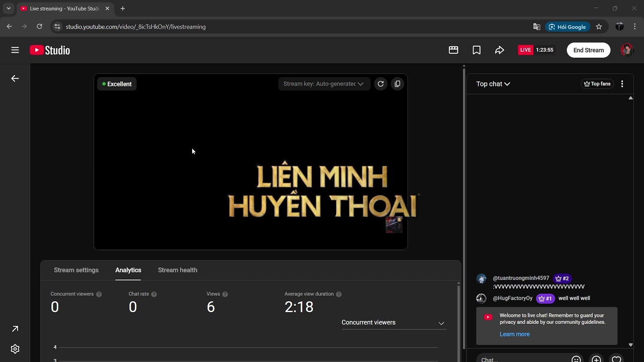This screenshot has height=362, width=644.
Task: Click the red LIVE indicator badge
Action: tap(525, 50)
